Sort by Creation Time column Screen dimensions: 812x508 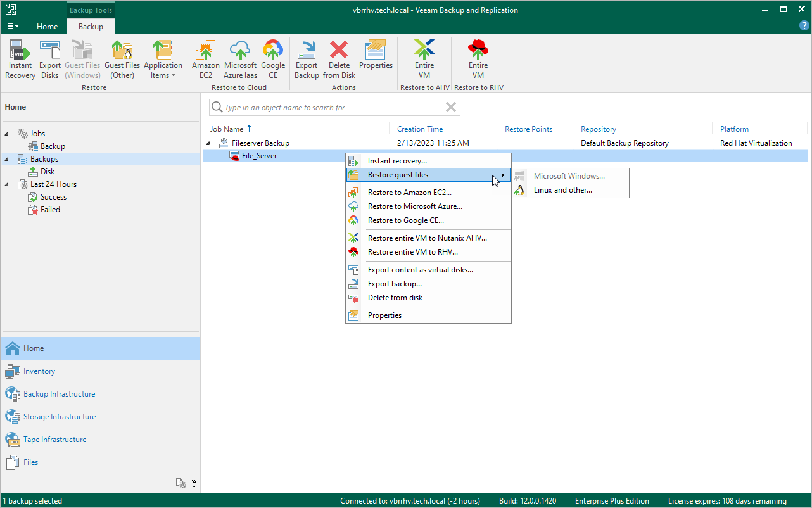coord(420,129)
